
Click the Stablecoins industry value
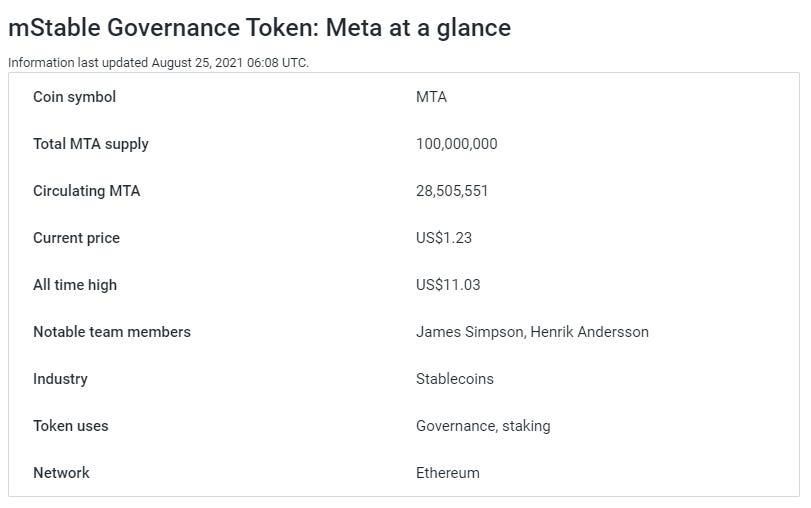455,379
